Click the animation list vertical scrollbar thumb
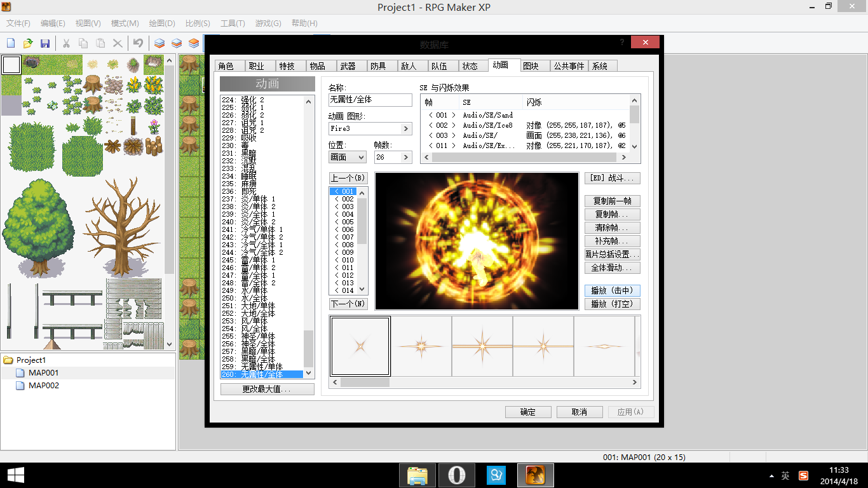Screen dimensions: 868x488 (309, 348)
